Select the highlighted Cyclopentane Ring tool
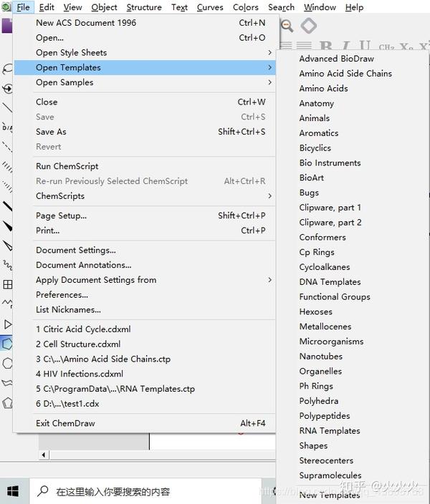 click(7, 344)
